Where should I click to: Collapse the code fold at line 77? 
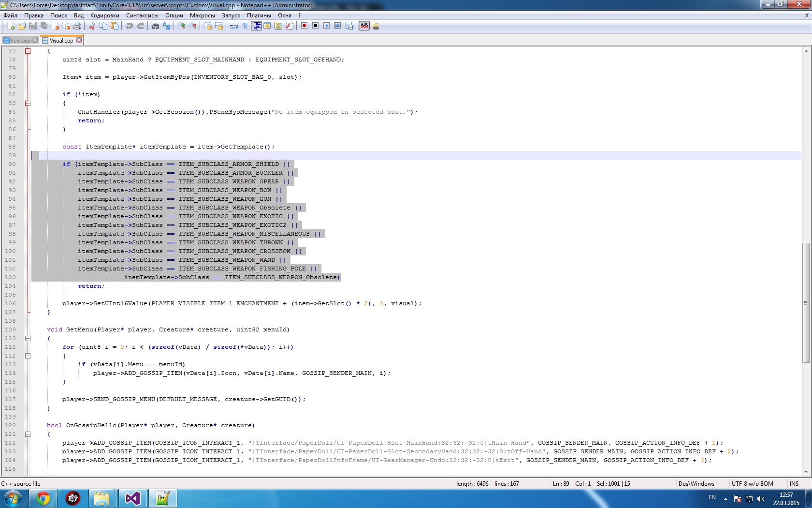(x=28, y=51)
